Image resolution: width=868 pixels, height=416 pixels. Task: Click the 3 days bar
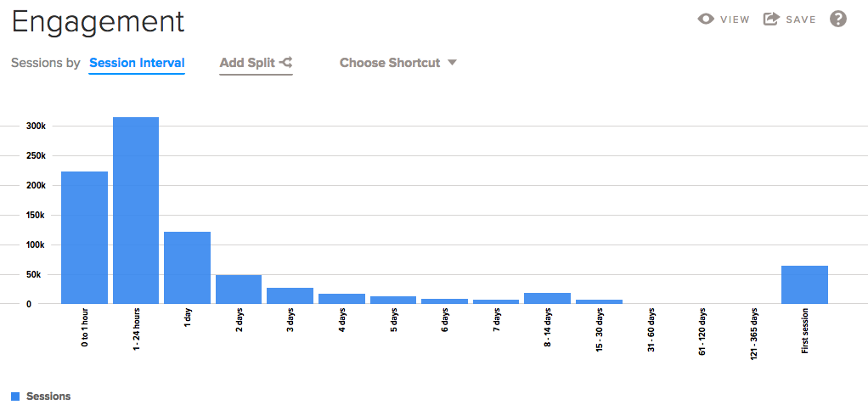click(x=290, y=295)
